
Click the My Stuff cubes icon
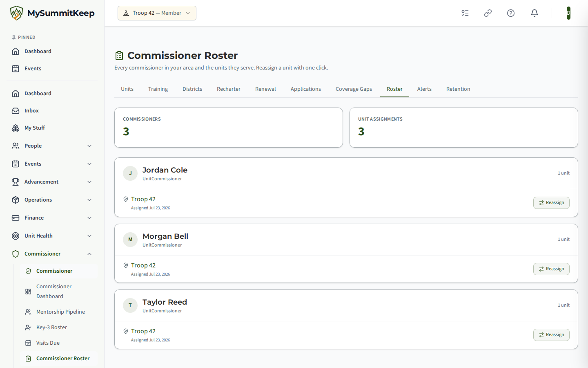(x=16, y=128)
